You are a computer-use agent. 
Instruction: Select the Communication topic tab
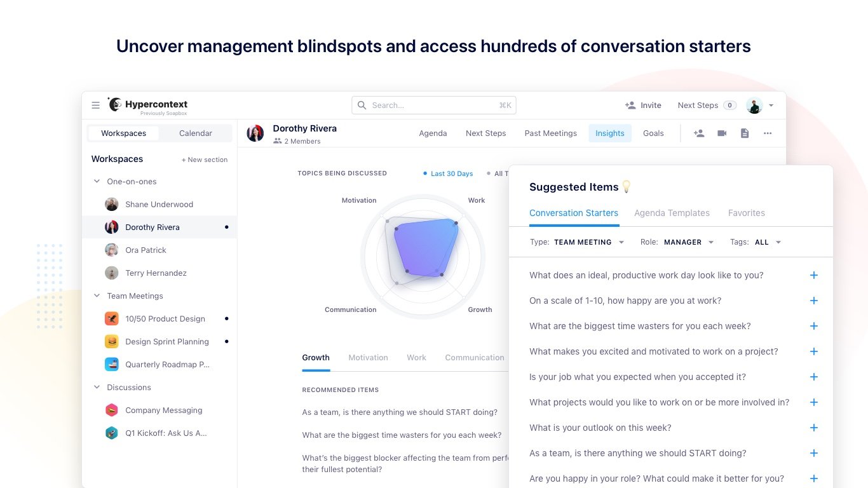(475, 358)
